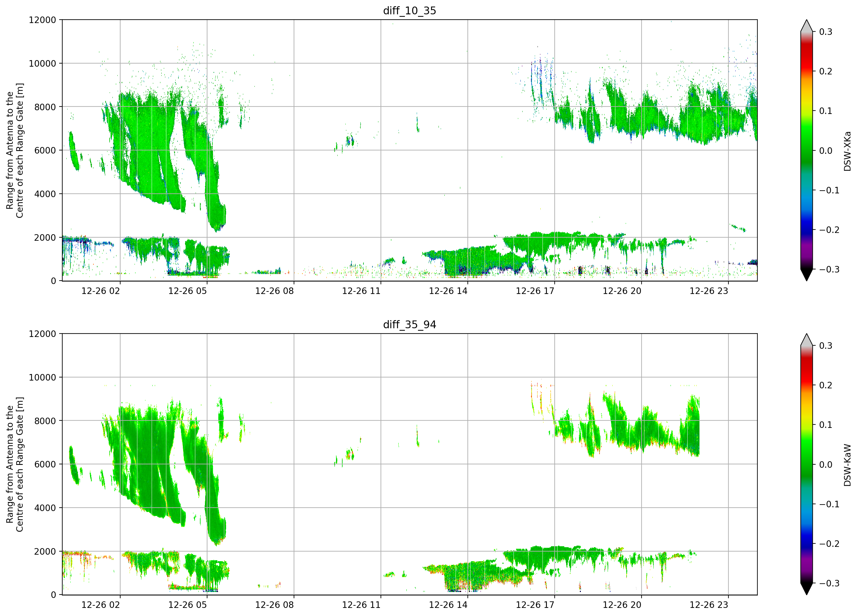
Task: Click the 0.2 tick on DSW-KaW colorbar
Action: click(826, 385)
